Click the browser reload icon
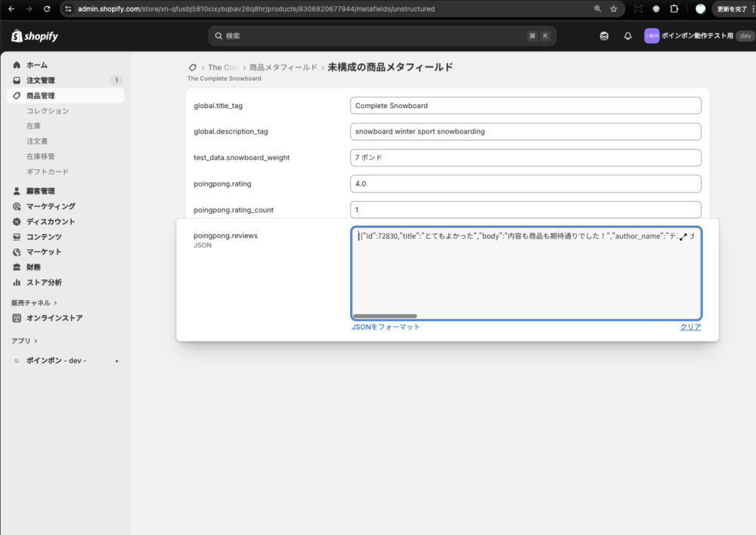The width and height of the screenshot is (756, 535). [47, 9]
